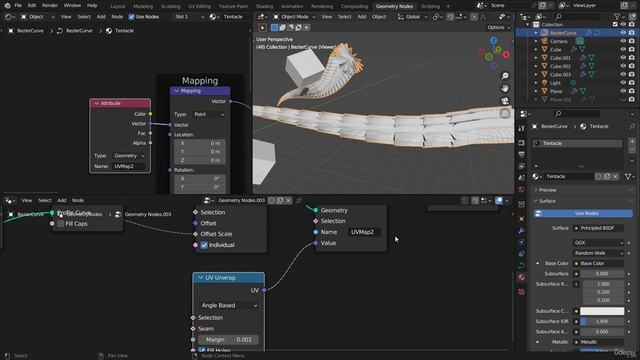Open the Window menu
Viewport: 640px width, 360px height.
(x=72, y=6)
